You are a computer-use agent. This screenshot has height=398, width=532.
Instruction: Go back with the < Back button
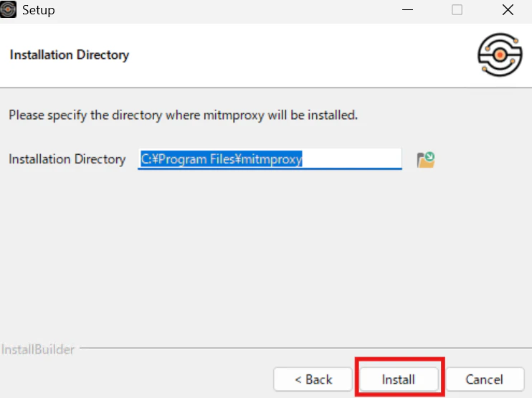coord(313,379)
